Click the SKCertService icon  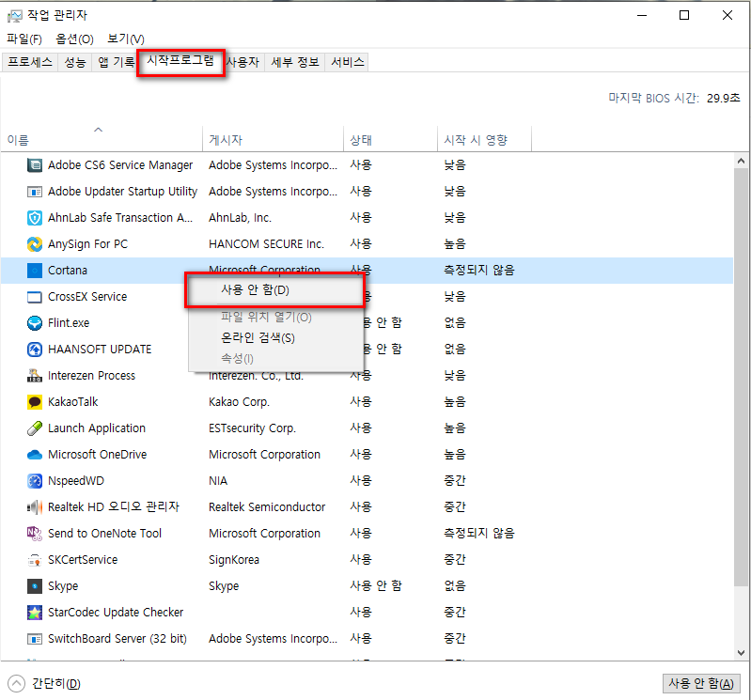click(x=35, y=560)
